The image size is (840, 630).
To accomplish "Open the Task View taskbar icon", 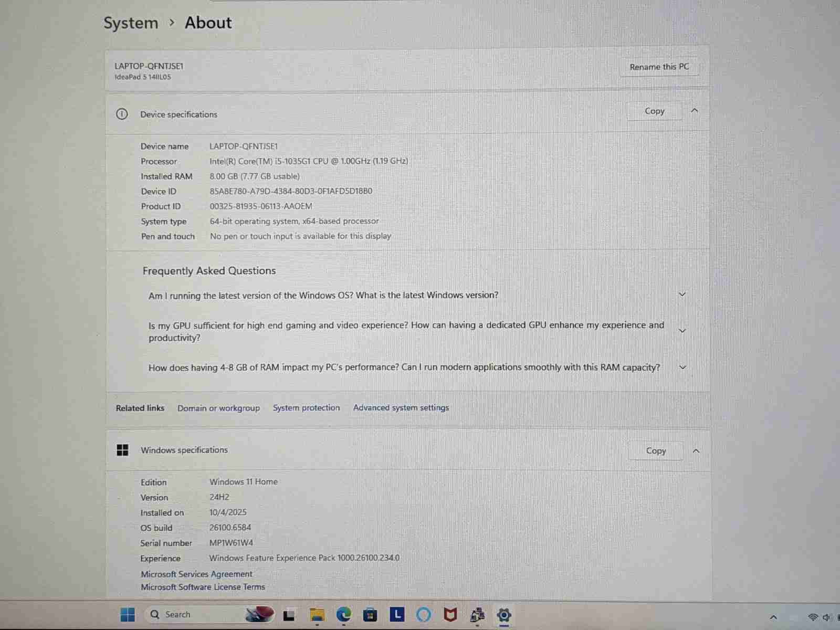I will [289, 615].
